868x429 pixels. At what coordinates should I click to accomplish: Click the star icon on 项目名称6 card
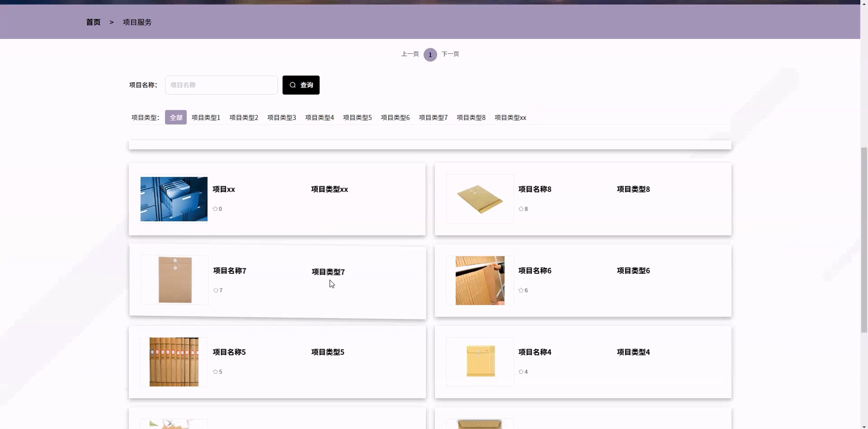point(521,290)
